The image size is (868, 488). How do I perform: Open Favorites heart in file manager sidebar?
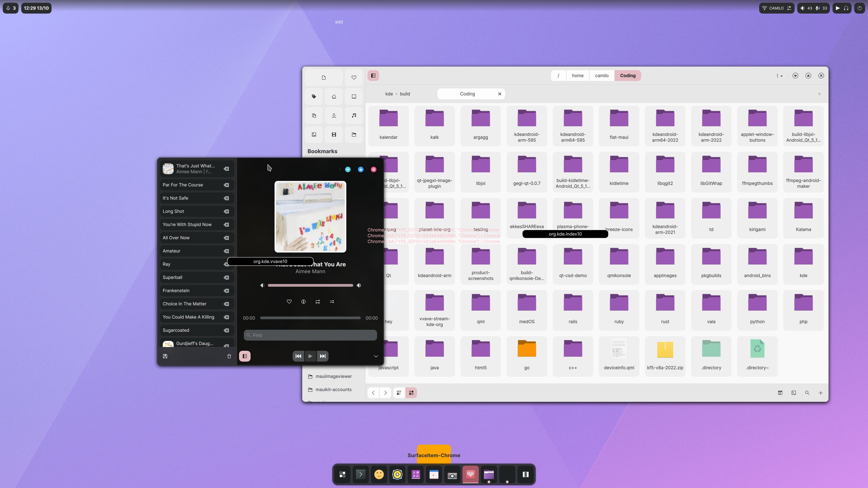354,78
